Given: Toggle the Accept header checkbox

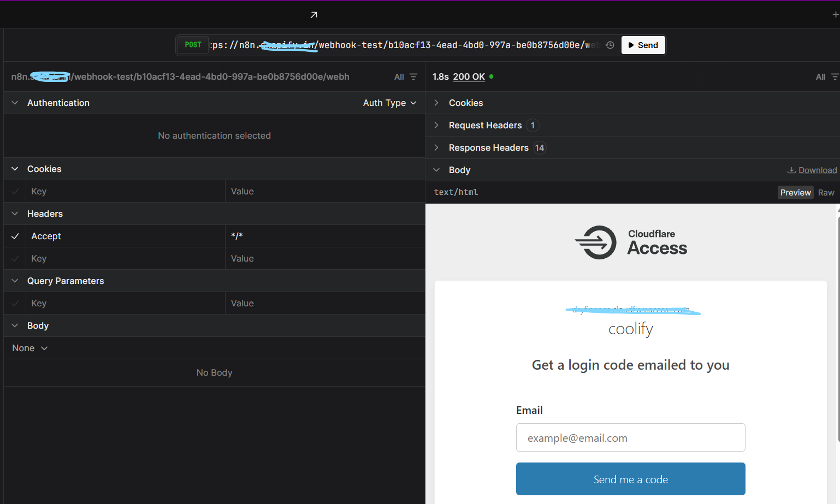Looking at the screenshot, I should click(15, 236).
